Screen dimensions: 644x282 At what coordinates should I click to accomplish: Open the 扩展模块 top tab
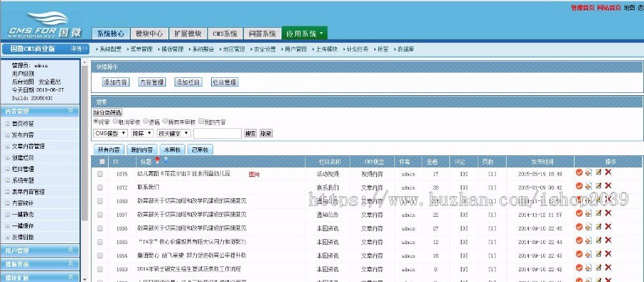click(x=187, y=34)
